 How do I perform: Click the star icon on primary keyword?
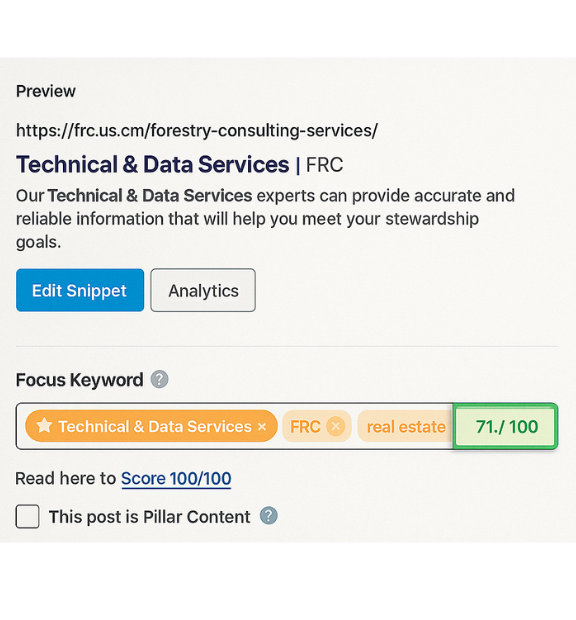[44, 426]
